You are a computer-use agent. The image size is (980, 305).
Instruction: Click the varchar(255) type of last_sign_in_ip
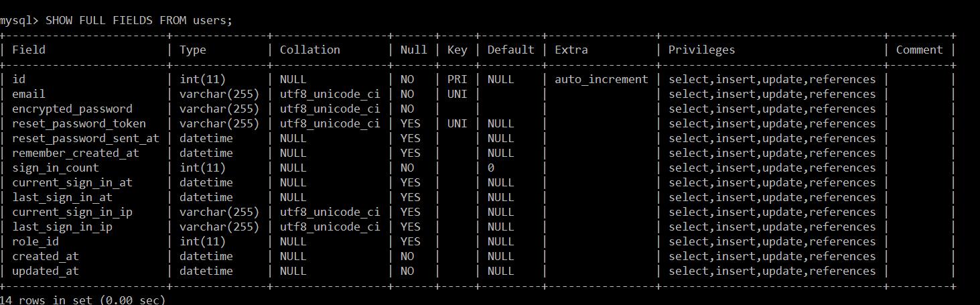[219, 227]
